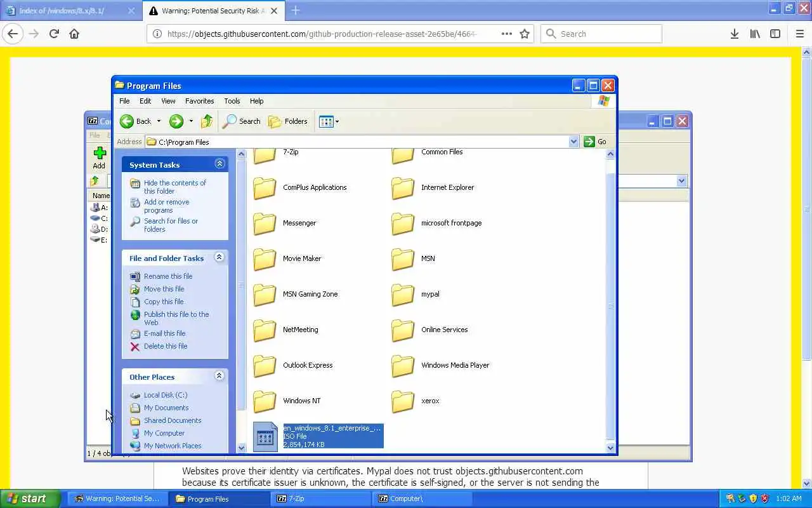
Task: Select the A: drive in 7-Zip
Action: [100, 208]
